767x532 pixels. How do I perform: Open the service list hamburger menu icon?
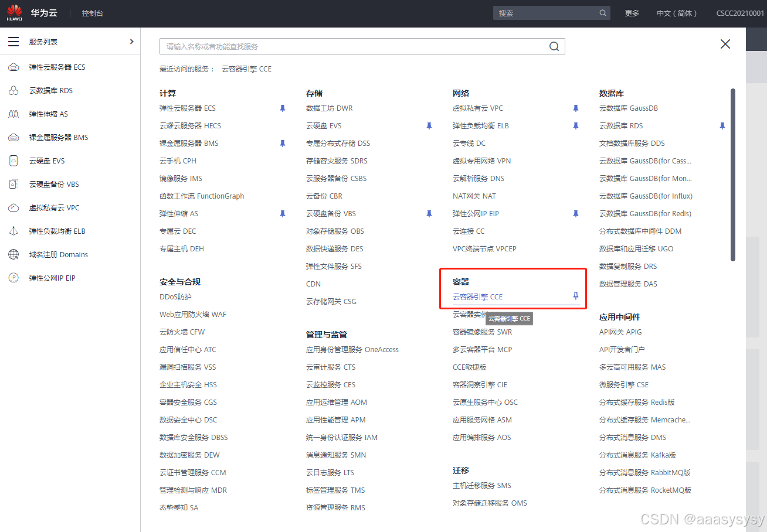(13, 42)
